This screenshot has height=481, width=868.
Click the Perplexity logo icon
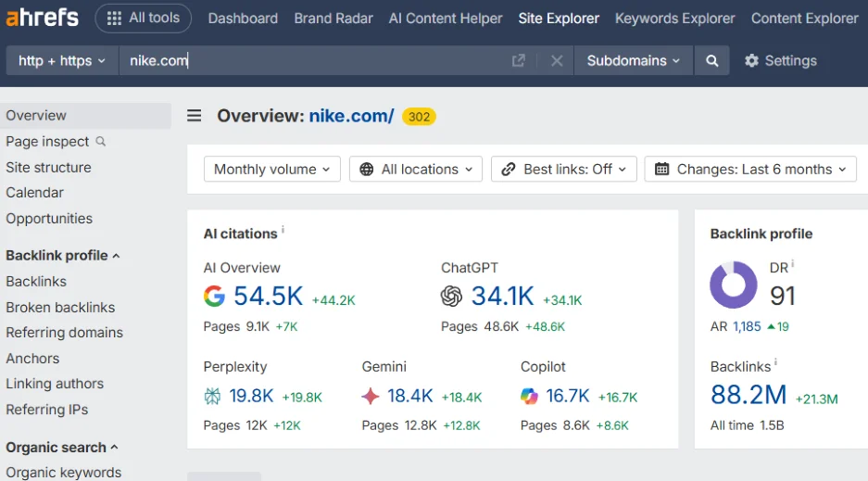tap(212, 396)
